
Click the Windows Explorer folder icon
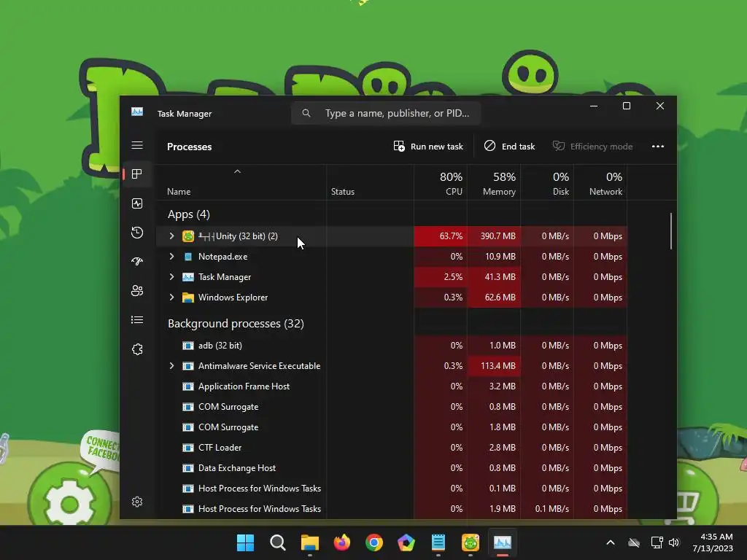[x=188, y=297]
